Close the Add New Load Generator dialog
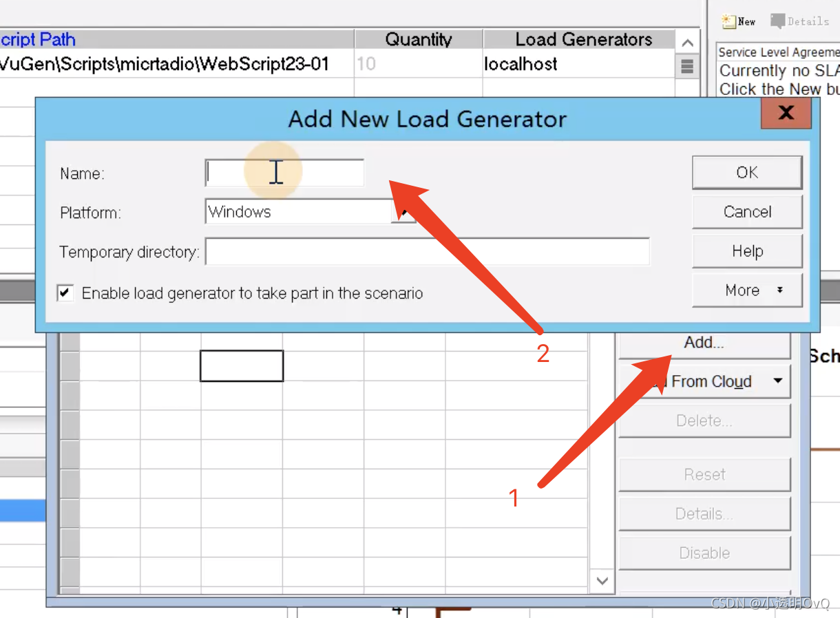840x618 pixels. [x=786, y=113]
